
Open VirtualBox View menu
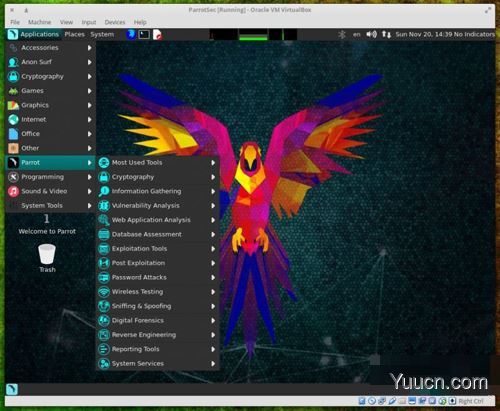coord(66,22)
